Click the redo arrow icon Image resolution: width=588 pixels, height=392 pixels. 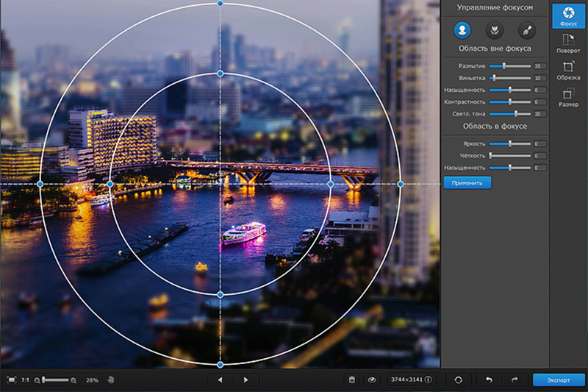pyautogui.click(x=514, y=379)
